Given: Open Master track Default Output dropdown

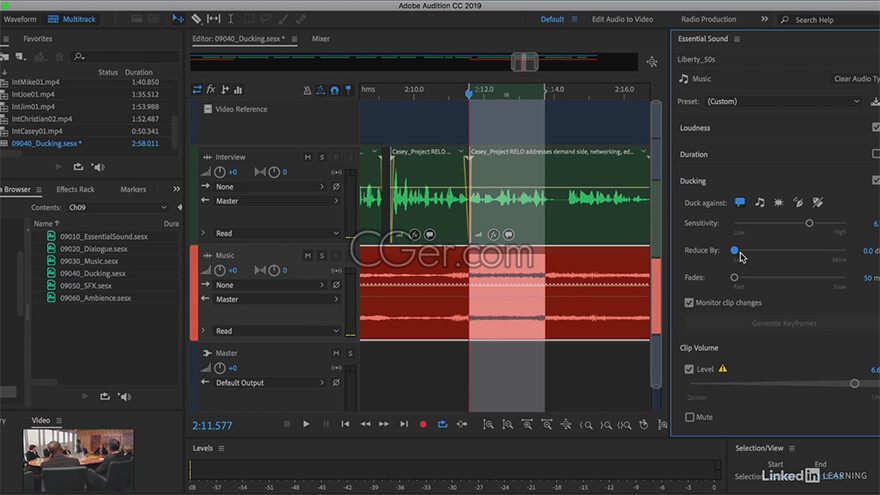Looking at the screenshot, I should (x=270, y=383).
